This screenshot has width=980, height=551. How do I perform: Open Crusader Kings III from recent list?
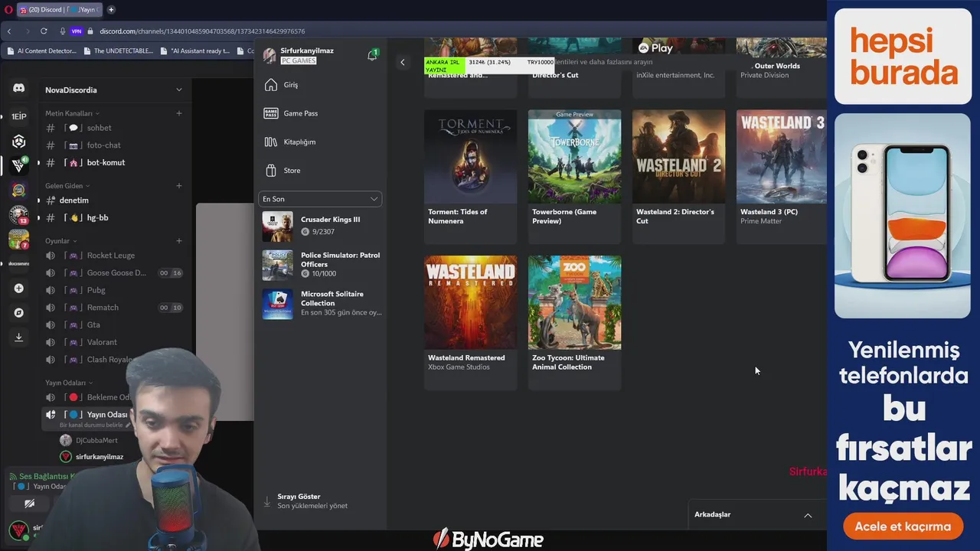320,227
